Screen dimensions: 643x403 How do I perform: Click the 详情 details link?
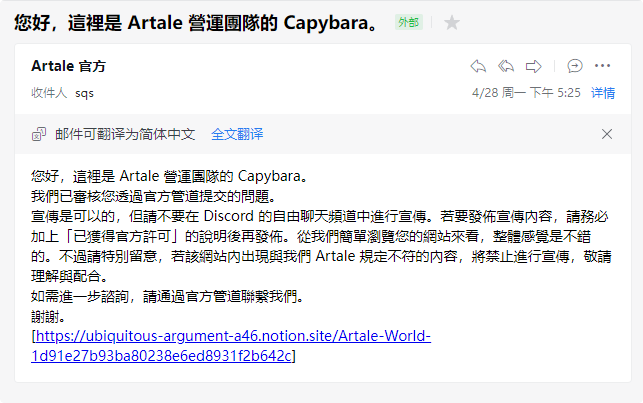click(603, 93)
